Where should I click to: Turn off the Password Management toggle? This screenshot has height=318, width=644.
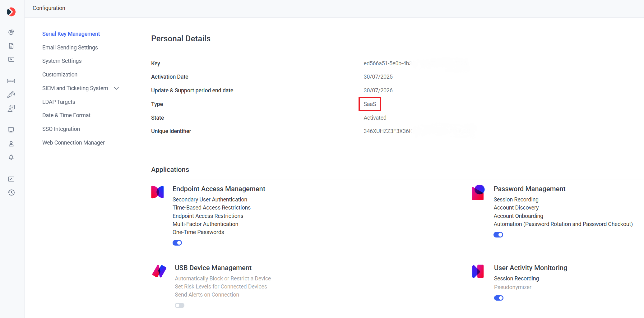(x=498, y=235)
